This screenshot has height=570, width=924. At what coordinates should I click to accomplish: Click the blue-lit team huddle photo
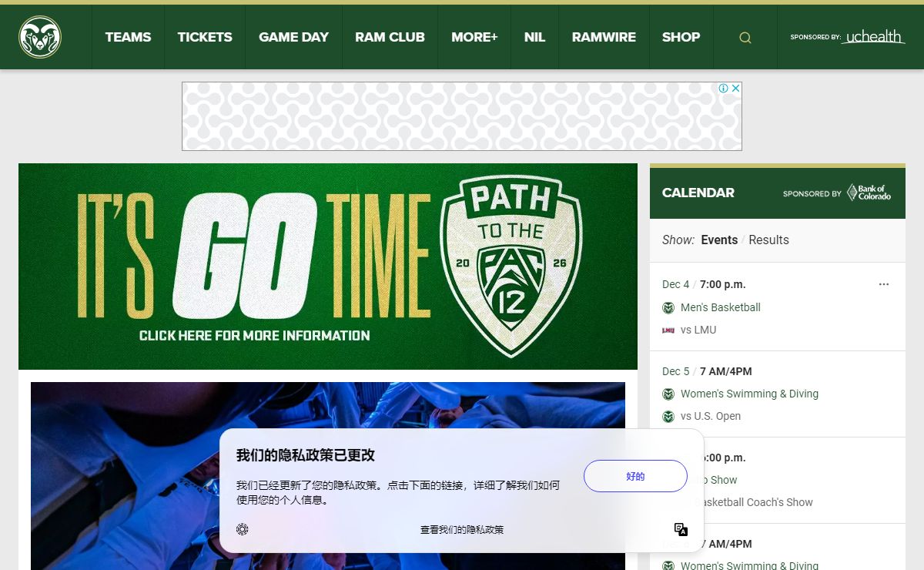point(328,476)
